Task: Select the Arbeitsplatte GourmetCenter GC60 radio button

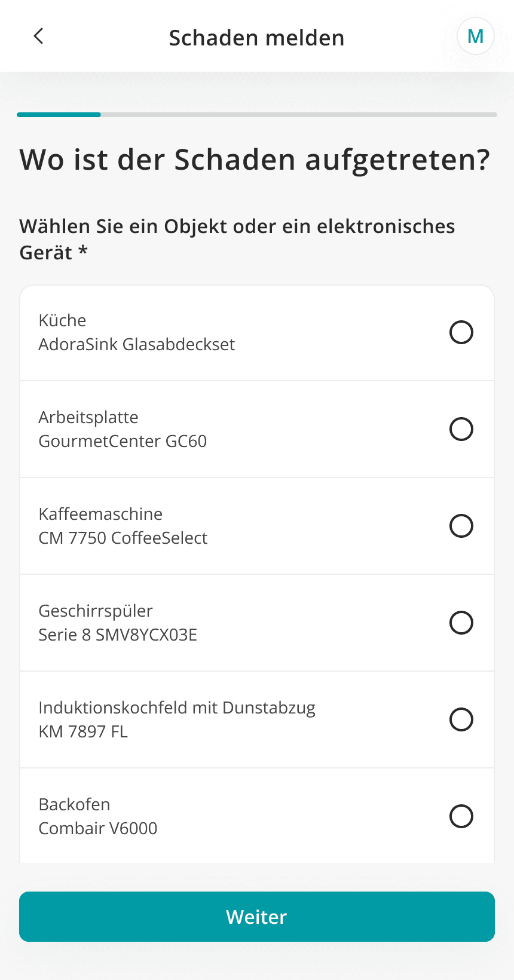Action: point(461,429)
